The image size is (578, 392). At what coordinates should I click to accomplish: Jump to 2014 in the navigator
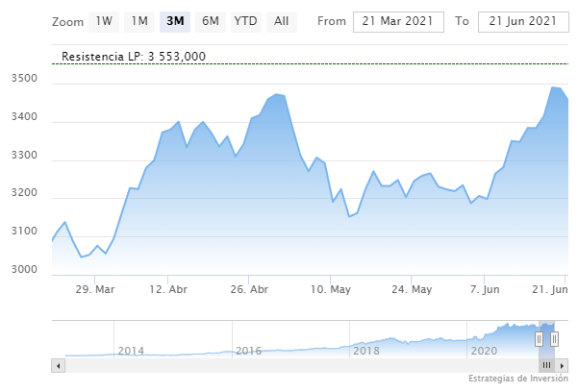tap(130, 350)
